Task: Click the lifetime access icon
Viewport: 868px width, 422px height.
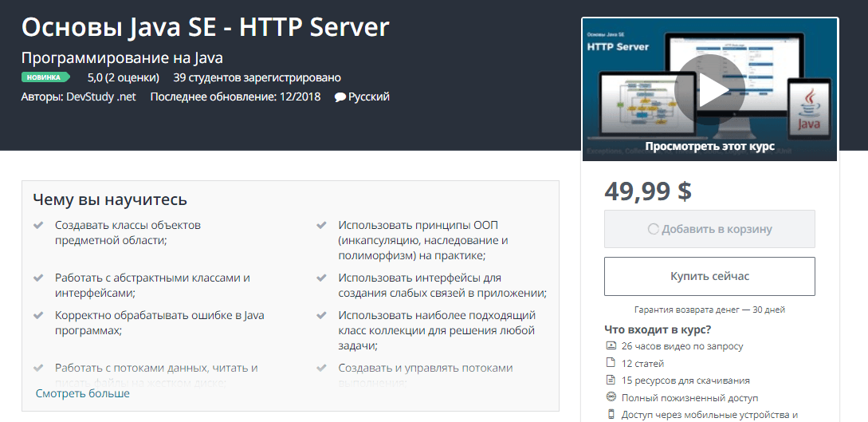Action: click(x=611, y=397)
